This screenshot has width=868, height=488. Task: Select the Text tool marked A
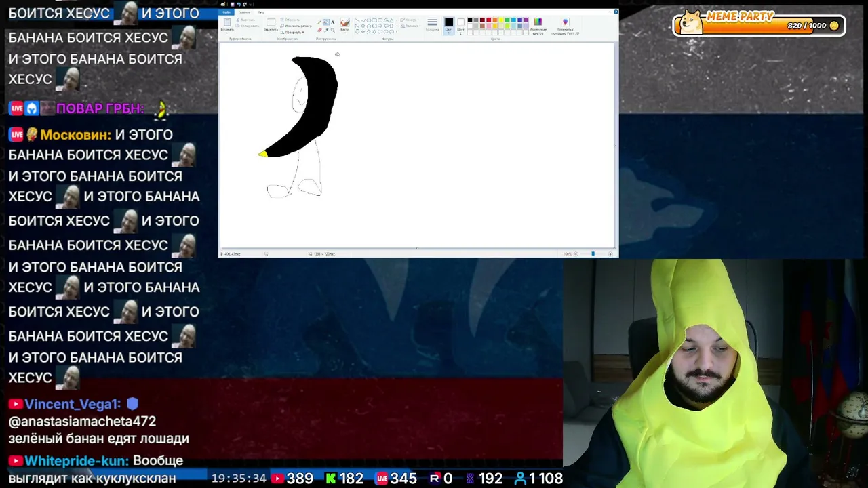click(x=332, y=22)
